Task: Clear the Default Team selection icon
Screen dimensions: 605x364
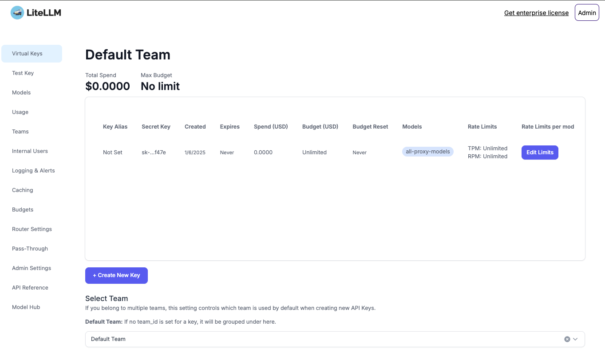Action: tap(567, 339)
